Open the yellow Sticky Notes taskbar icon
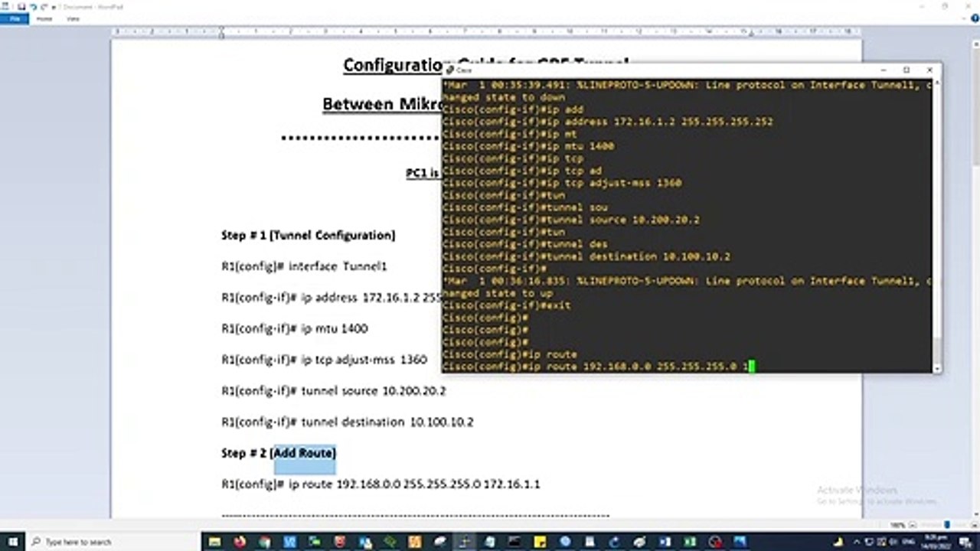The height and width of the screenshot is (551, 980). 541,542
